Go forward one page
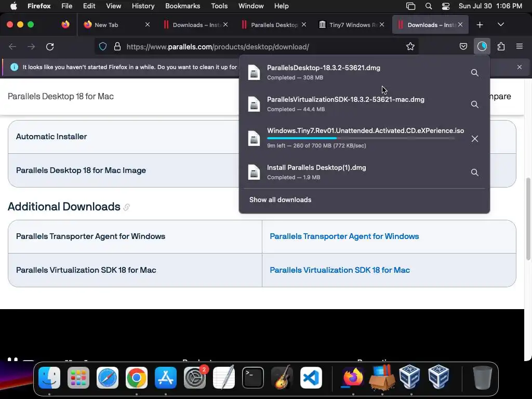The image size is (532, 399). (x=31, y=46)
